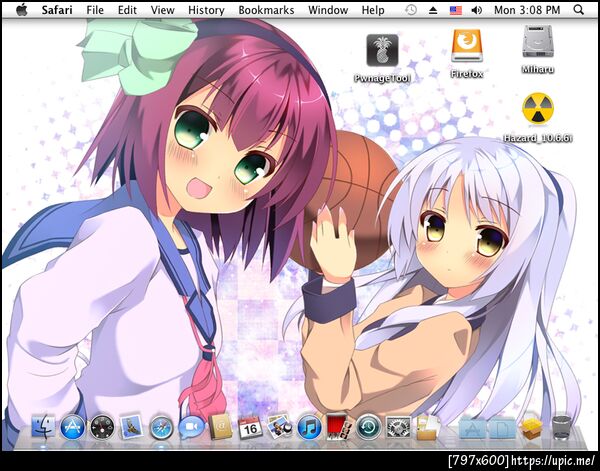Screen dimensions: 600x471
Task: Click the PwnageTool label text
Action: coord(382,78)
